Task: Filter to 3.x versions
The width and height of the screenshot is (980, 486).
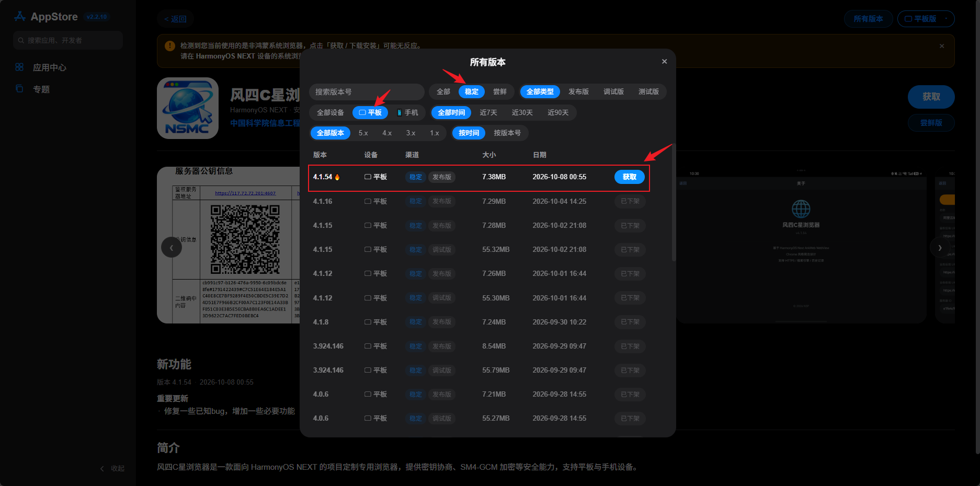Action: 411,133
